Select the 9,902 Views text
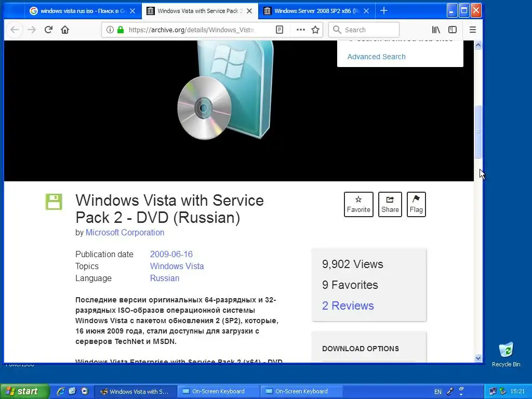This screenshot has height=399, width=532. click(x=353, y=264)
